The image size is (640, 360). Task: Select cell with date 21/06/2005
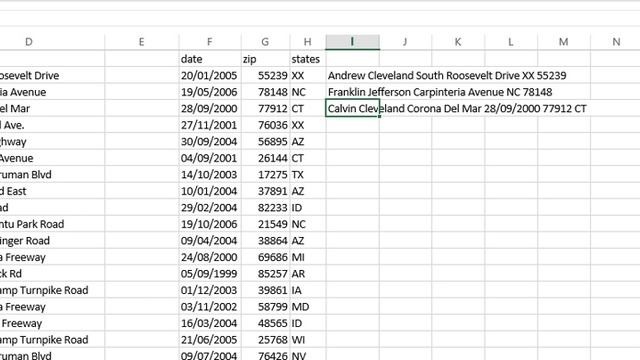click(210, 340)
